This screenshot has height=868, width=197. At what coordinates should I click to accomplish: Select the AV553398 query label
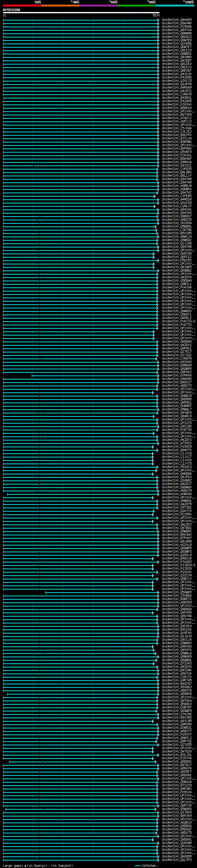[x=11, y=10]
